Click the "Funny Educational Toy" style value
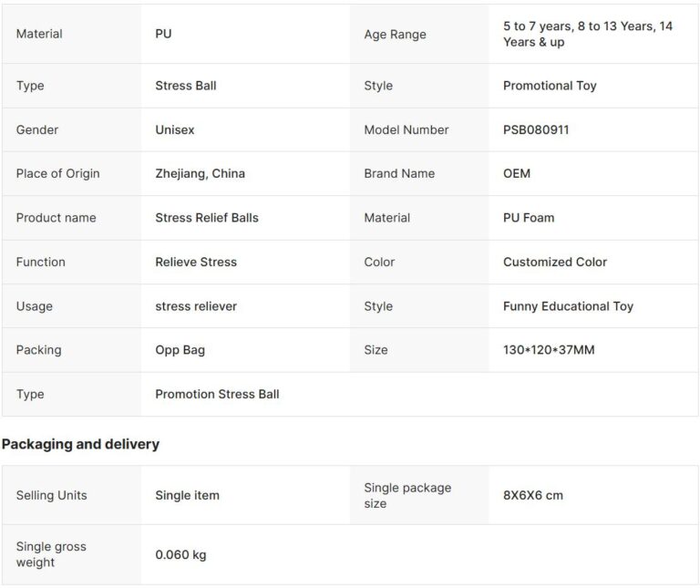The height and width of the screenshot is (588, 700). 568,306
